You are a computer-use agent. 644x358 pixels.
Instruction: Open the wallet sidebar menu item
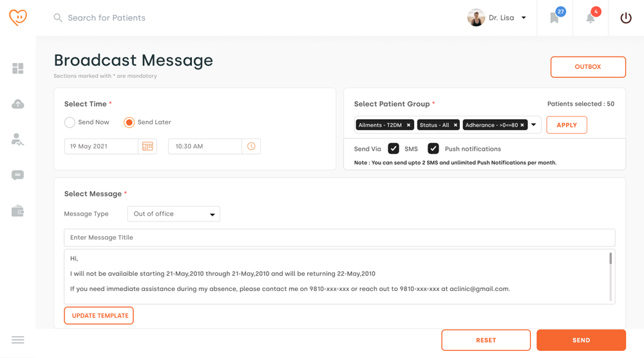(17, 211)
